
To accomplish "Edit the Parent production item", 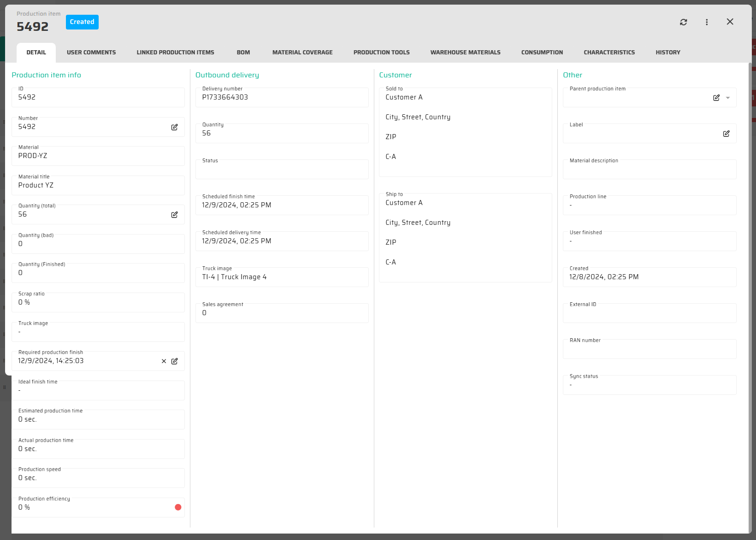I will pos(716,98).
